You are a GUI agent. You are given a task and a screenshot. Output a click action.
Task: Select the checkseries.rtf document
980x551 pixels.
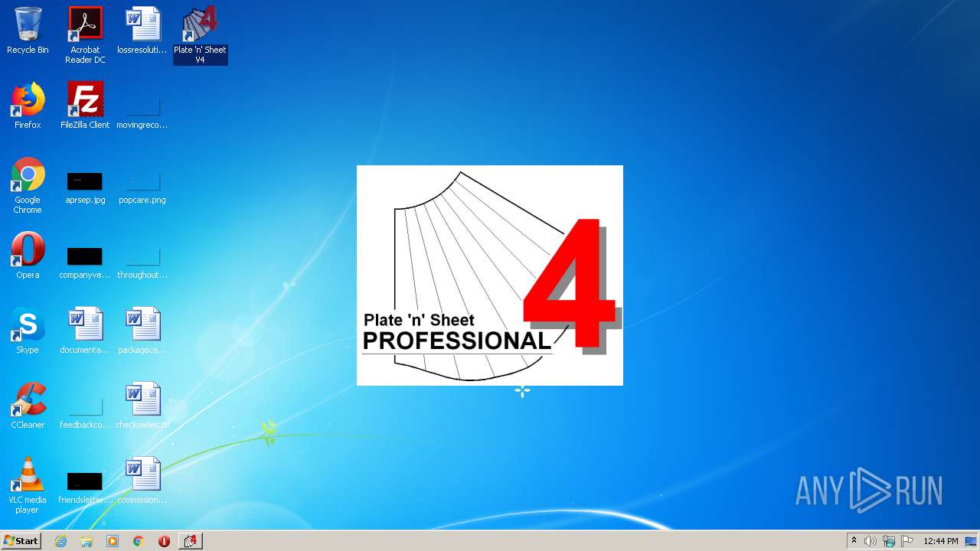point(142,406)
